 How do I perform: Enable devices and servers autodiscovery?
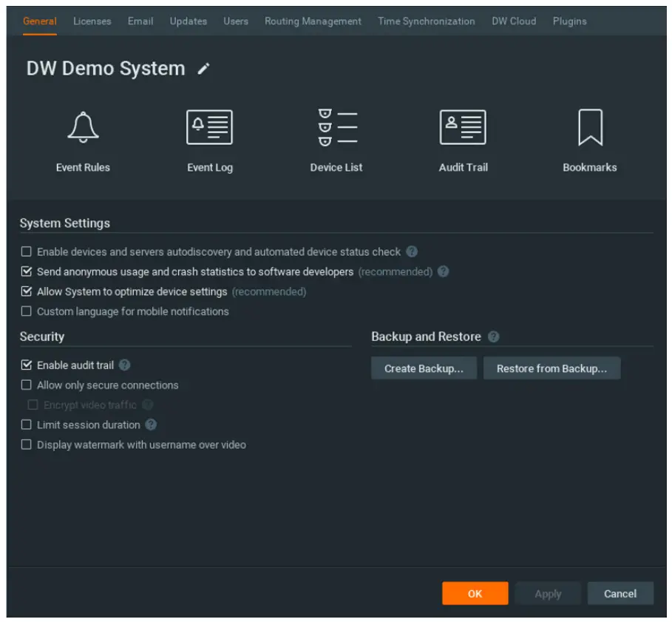tap(26, 251)
